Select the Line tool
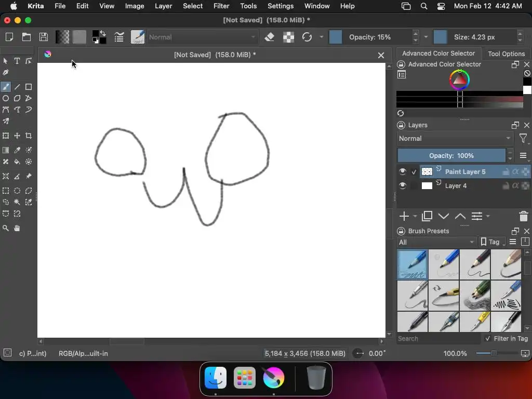This screenshot has width=532, height=399. [17, 87]
